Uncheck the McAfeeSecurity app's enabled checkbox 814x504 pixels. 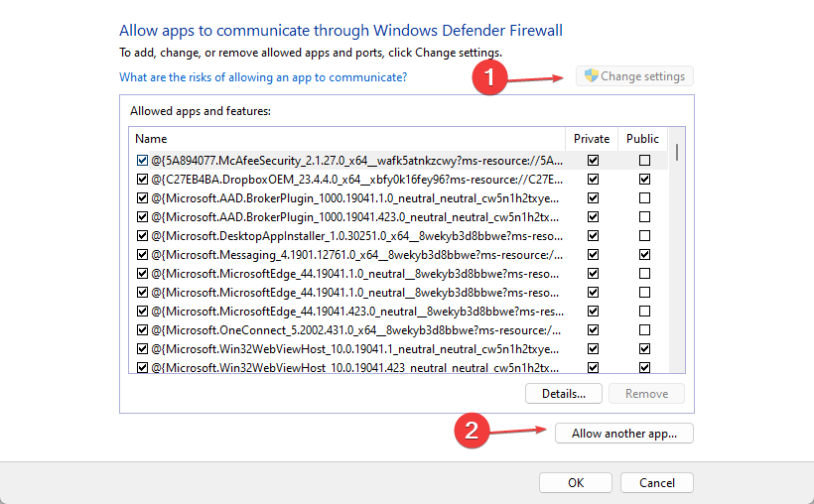[x=143, y=160]
